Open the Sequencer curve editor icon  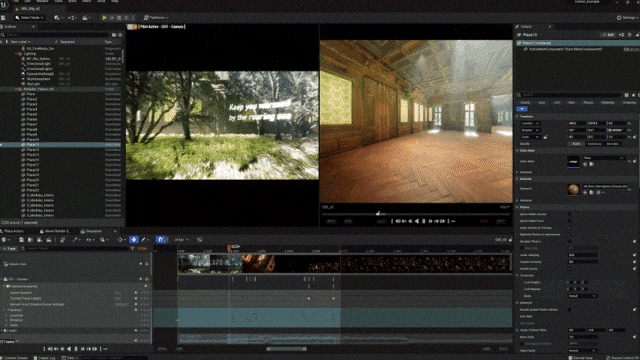click(x=199, y=240)
